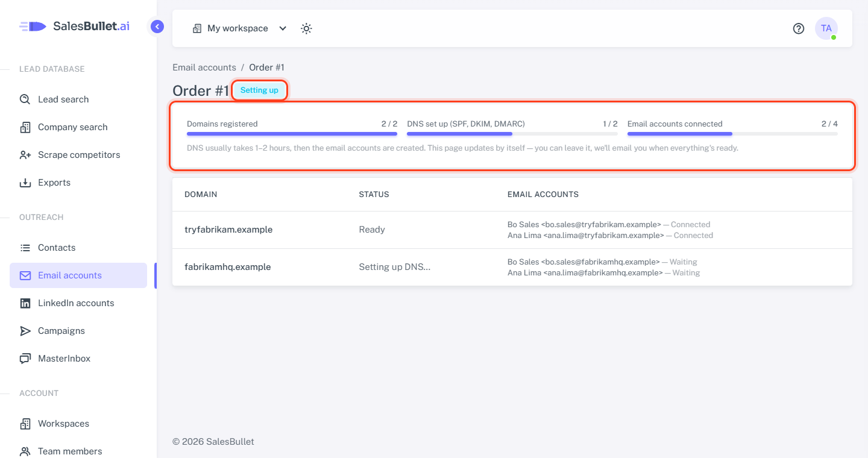Click the bo.sales@tryfabrikam.example account entry

[x=609, y=225]
